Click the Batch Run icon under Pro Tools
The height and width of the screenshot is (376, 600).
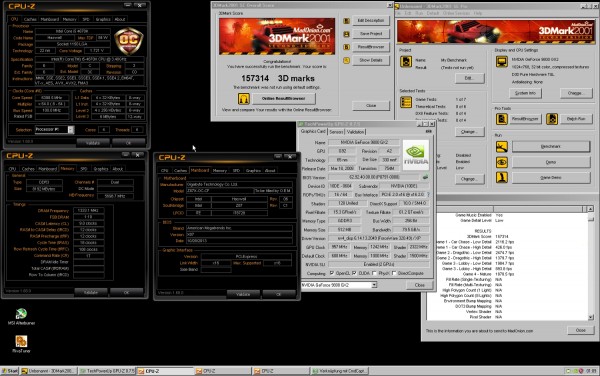[x=552, y=119]
